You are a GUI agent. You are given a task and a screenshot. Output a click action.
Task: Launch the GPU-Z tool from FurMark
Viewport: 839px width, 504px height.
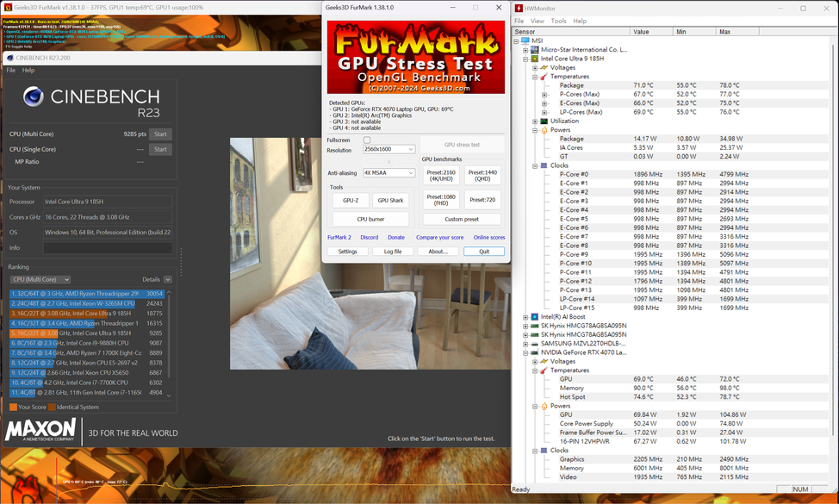(x=351, y=200)
